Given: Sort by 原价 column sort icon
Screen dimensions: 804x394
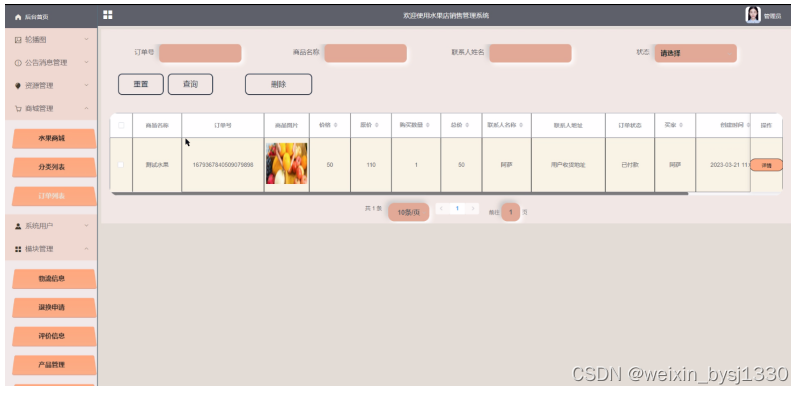Looking at the screenshot, I should [x=376, y=125].
